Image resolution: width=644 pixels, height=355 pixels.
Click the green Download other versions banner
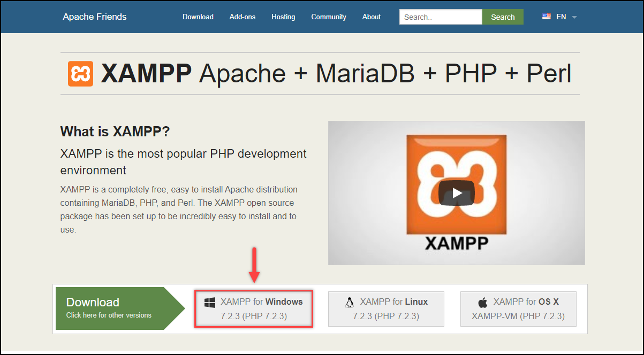pos(120,308)
